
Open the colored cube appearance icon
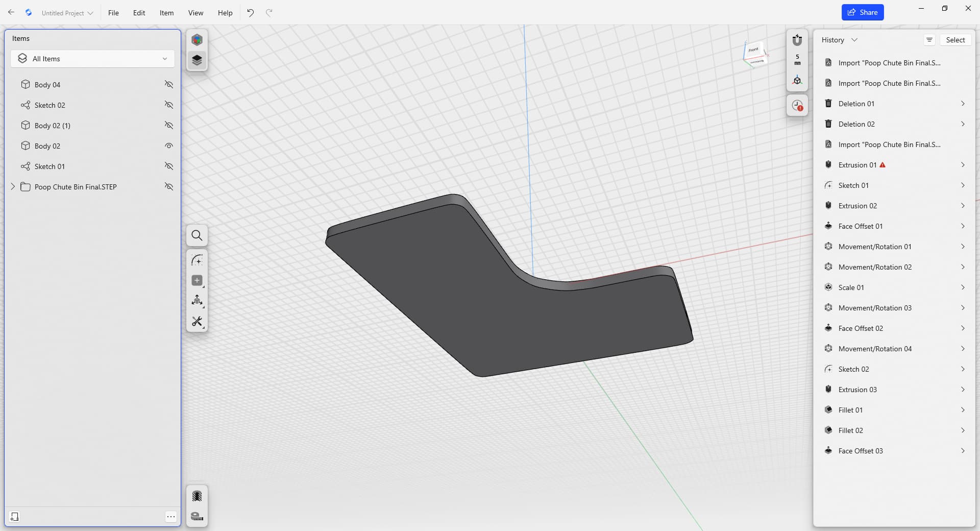tap(197, 40)
